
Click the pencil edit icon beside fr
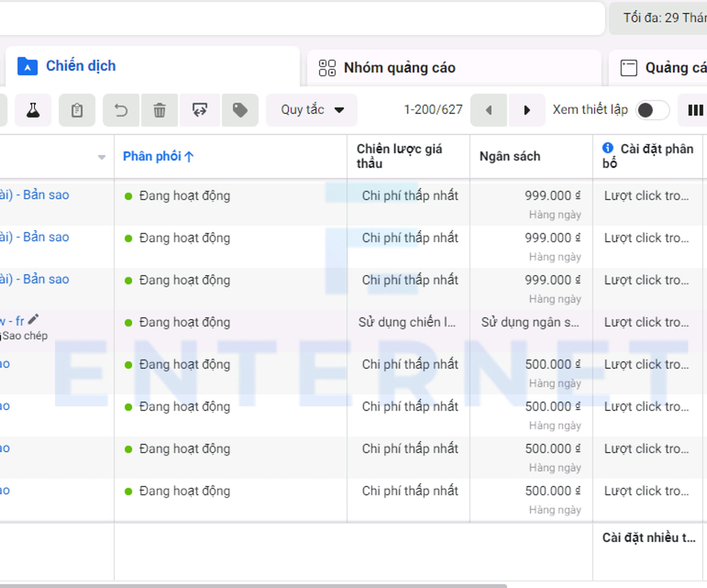[x=33, y=319]
